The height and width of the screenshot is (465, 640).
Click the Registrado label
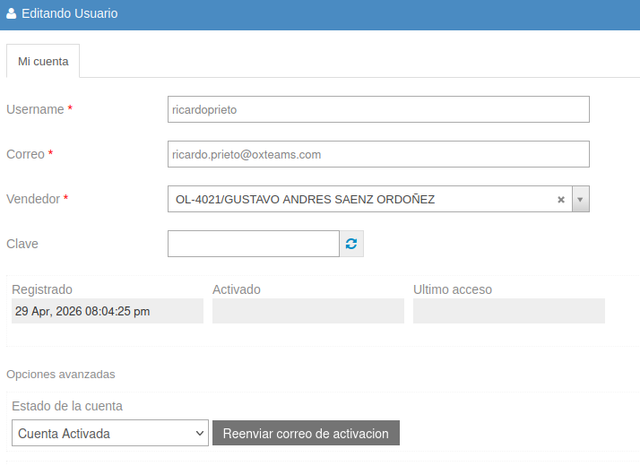point(42,289)
